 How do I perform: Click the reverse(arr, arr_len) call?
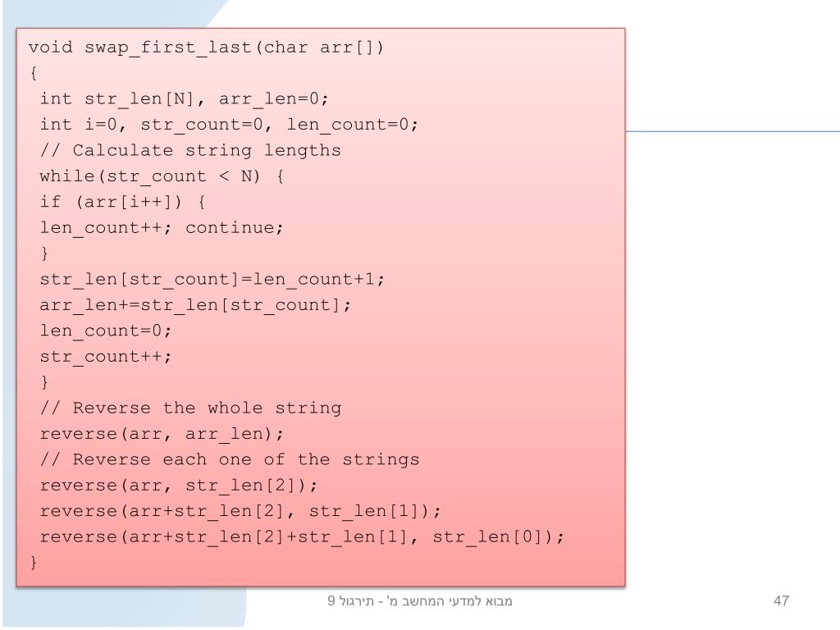click(162, 434)
